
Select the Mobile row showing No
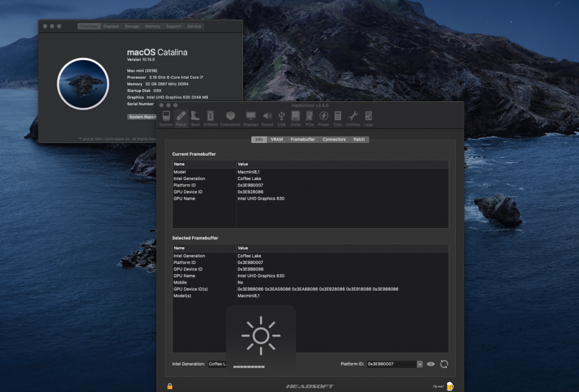tap(310, 283)
